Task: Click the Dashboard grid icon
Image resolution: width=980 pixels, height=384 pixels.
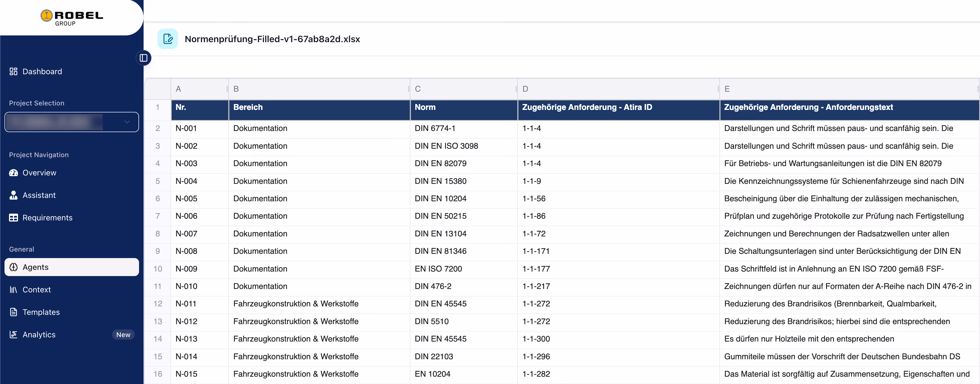Action: [14, 71]
